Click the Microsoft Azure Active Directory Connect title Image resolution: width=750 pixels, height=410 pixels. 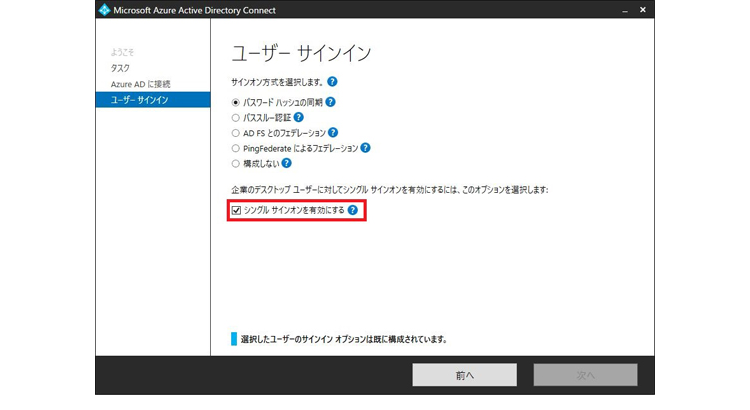(194, 10)
